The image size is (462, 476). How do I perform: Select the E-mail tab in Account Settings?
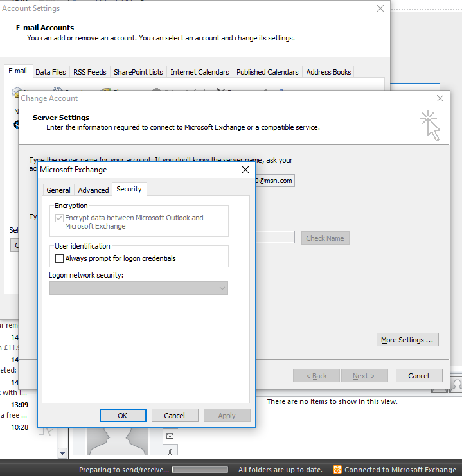[x=17, y=71]
